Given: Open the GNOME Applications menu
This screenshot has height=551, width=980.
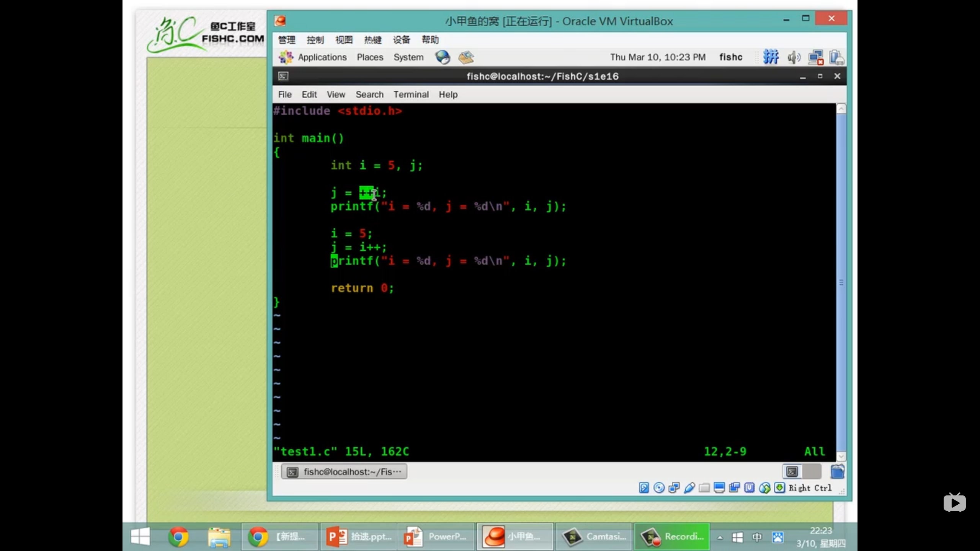Looking at the screenshot, I should (313, 57).
